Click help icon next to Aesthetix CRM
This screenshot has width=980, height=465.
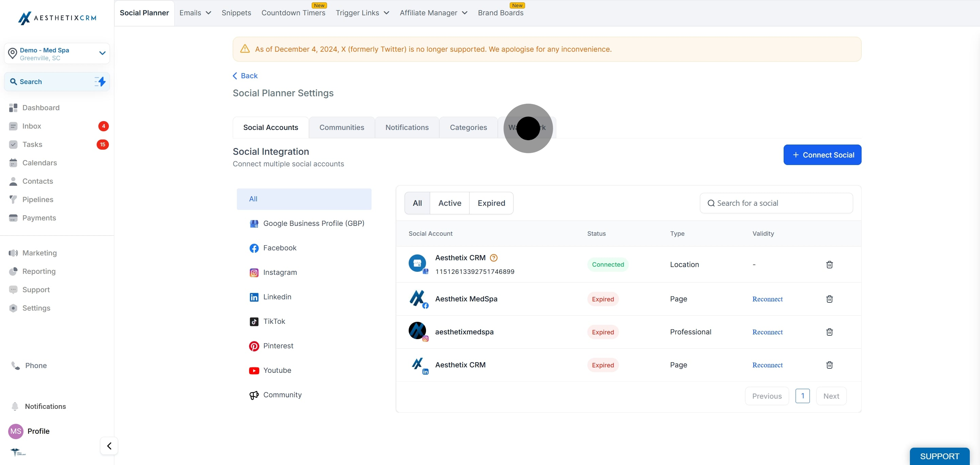493,258
